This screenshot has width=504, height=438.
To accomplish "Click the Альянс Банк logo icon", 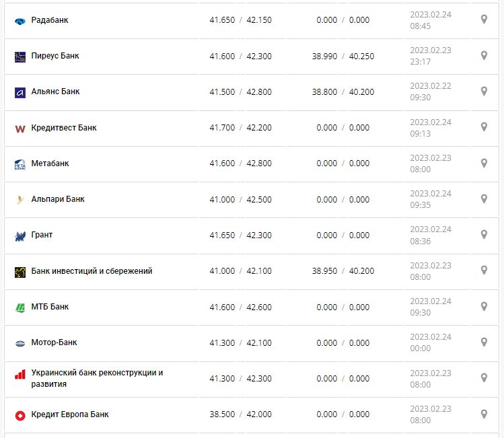I will coord(20,92).
